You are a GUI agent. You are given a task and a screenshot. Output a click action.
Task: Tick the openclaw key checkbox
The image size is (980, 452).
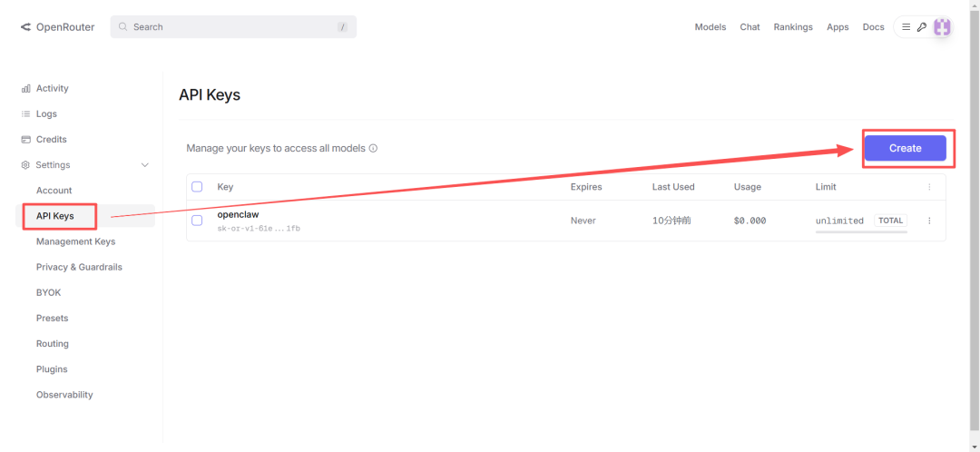tap(197, 220)
